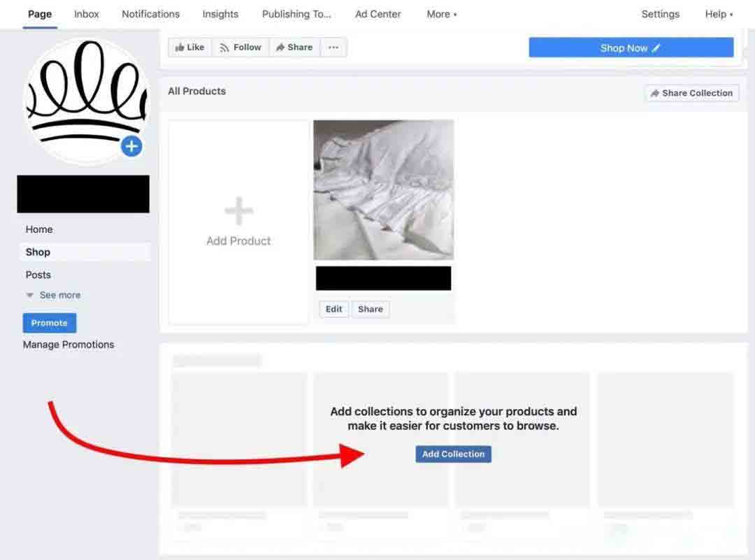
Task: Click the See more disclosure triangle
Action: click(x=29, y=295)
